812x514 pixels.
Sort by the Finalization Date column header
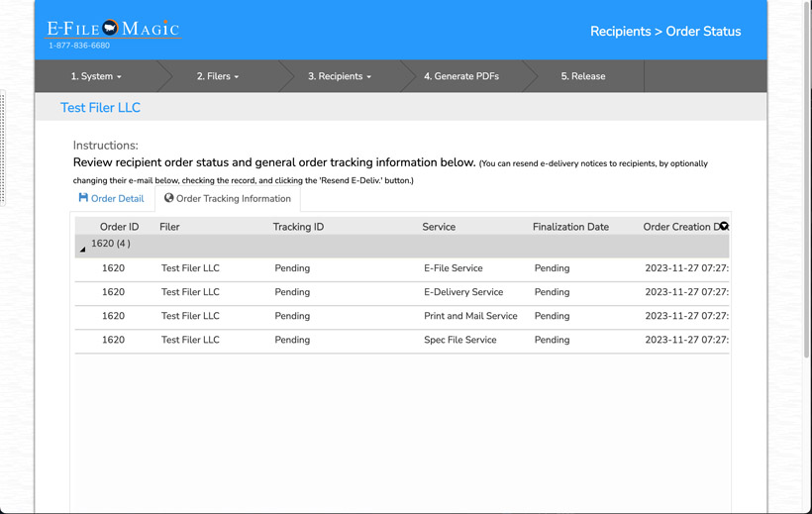click(570, 227)
